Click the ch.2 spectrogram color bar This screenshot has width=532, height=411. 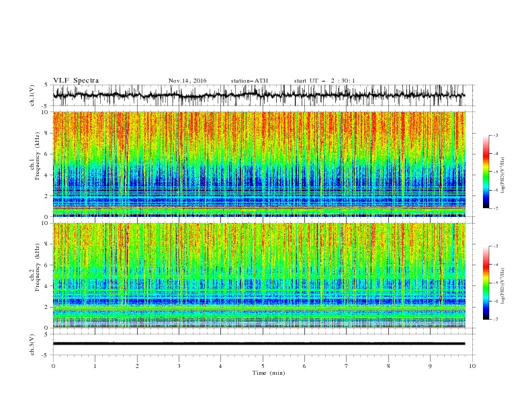(x=486, y=283)
